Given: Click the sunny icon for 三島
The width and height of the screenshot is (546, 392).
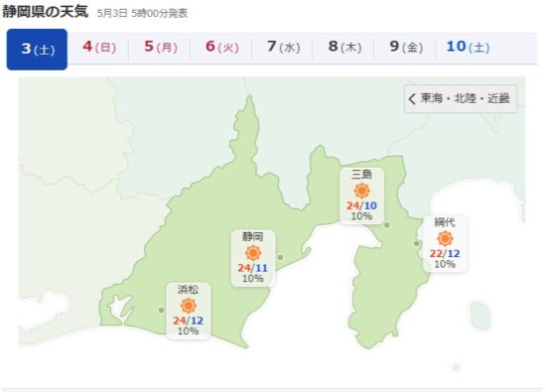Looking at the screenshot, I should (361, 191).
